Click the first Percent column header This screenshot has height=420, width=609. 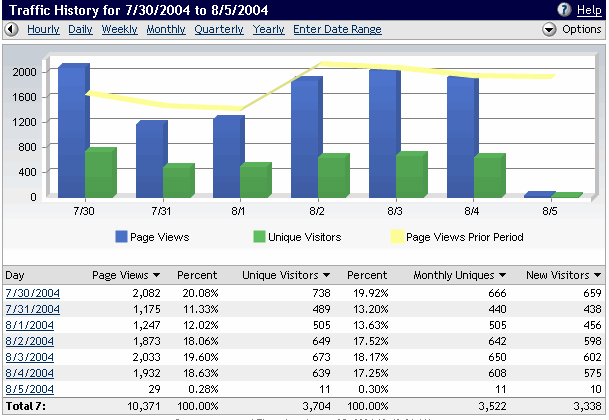tap(197, 275)
